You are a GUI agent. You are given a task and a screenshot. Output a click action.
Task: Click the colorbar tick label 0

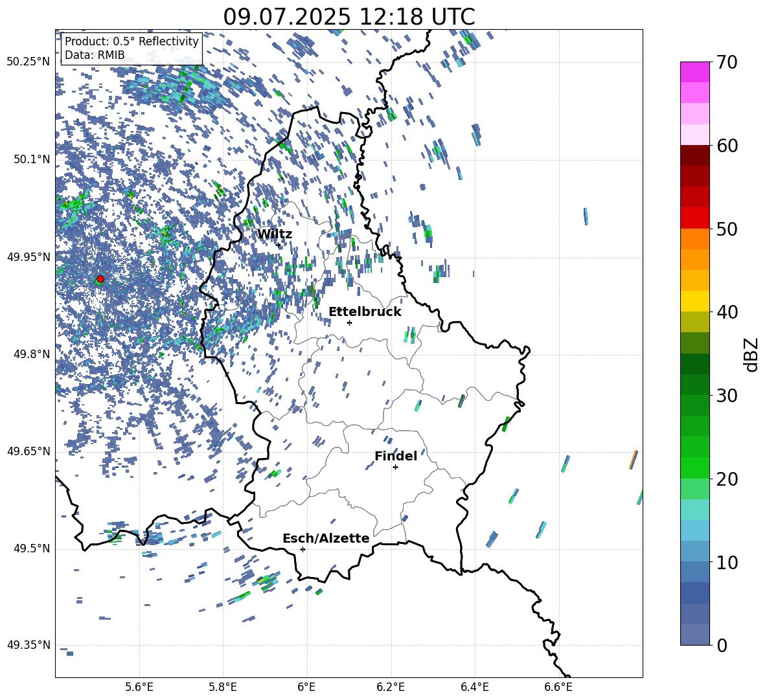722,645
